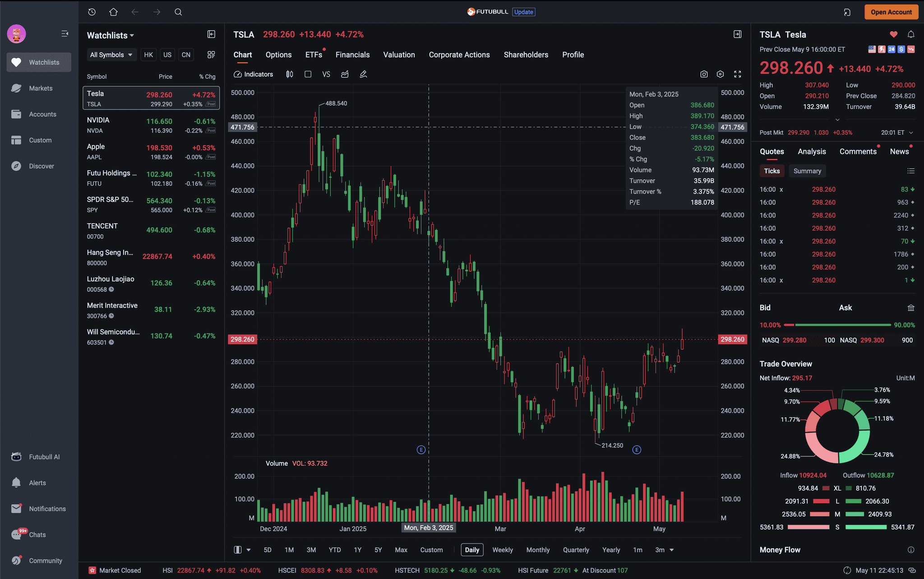924x579 pixels.
Task: Open chart settings gear icon
Action: 721,74
